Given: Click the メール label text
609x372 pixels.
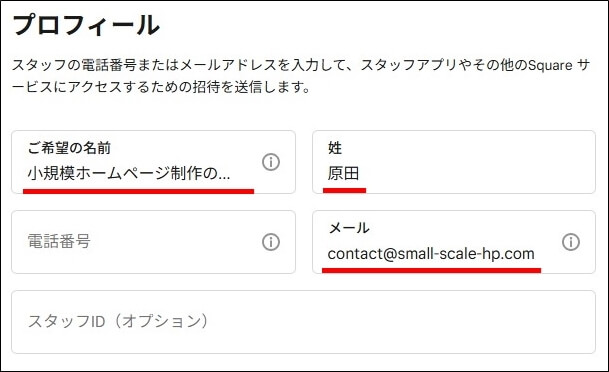Looking at the screenshot, I should click(x=349, y=228).
